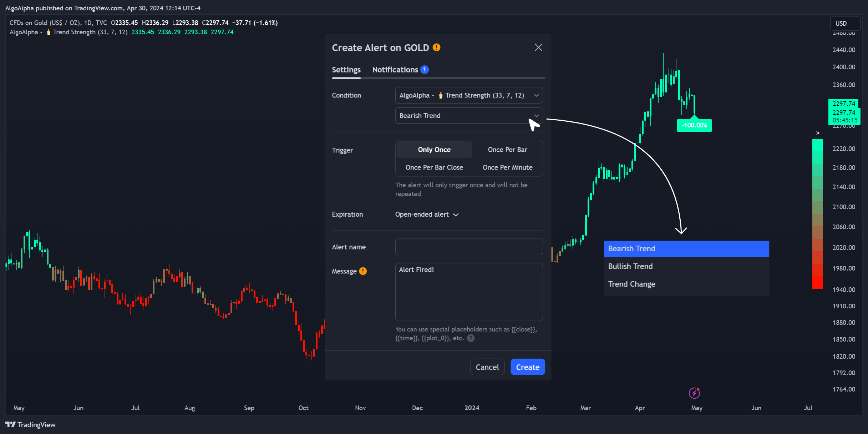Select the Once Per Minute trigger
Viewport: 868px width, 434px height.
pyautogui.click(x=507, y=167)
